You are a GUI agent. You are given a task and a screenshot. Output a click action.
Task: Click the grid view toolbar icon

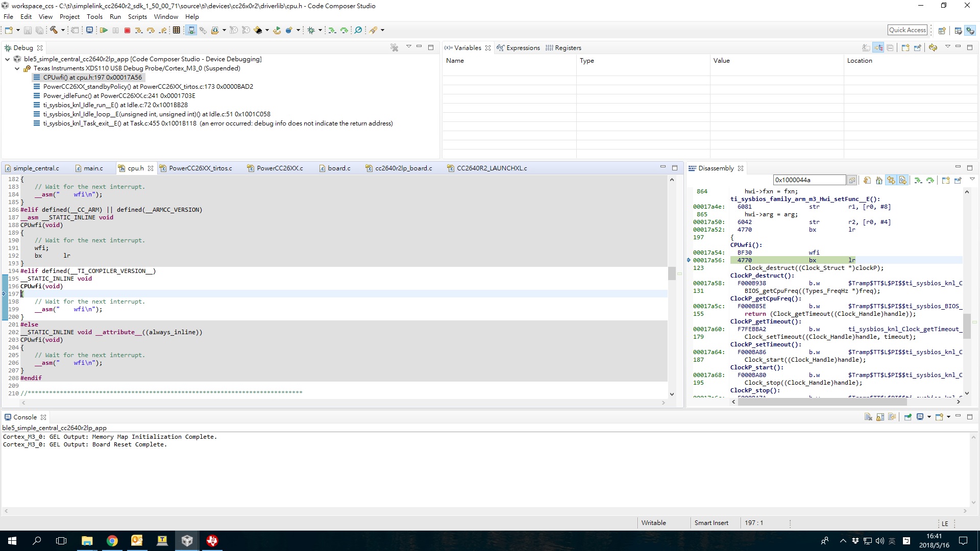coord(177,30)
